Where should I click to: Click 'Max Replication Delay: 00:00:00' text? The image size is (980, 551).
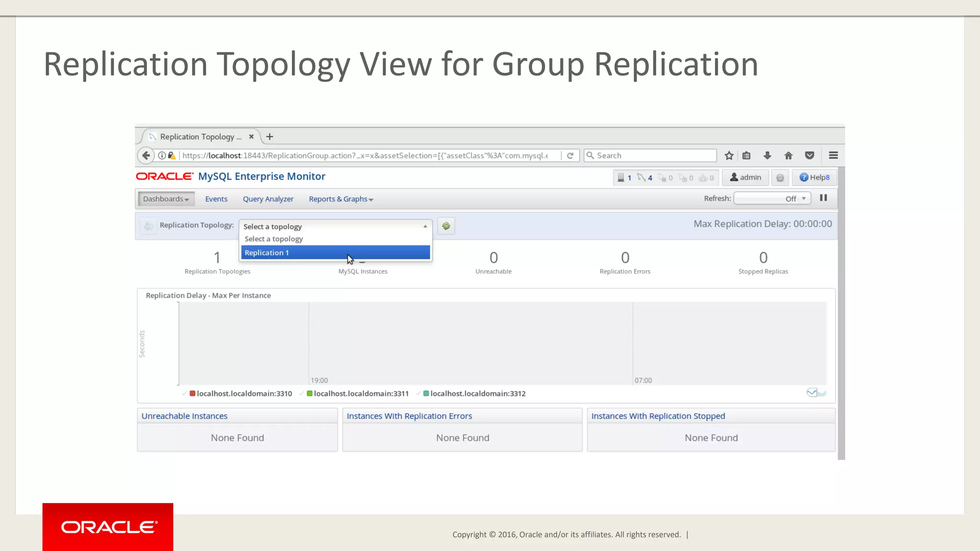pos(763,224)
